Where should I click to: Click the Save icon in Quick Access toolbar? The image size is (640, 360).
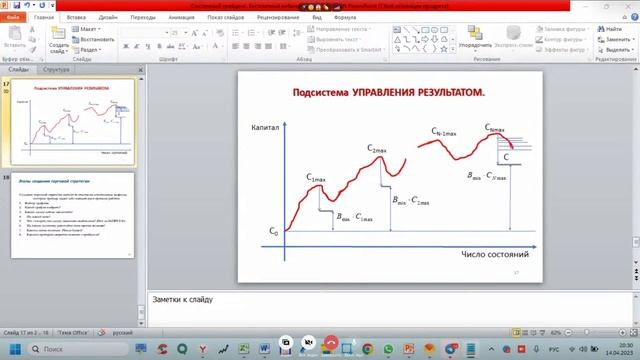pyautogui.click(x=17, y=5)
